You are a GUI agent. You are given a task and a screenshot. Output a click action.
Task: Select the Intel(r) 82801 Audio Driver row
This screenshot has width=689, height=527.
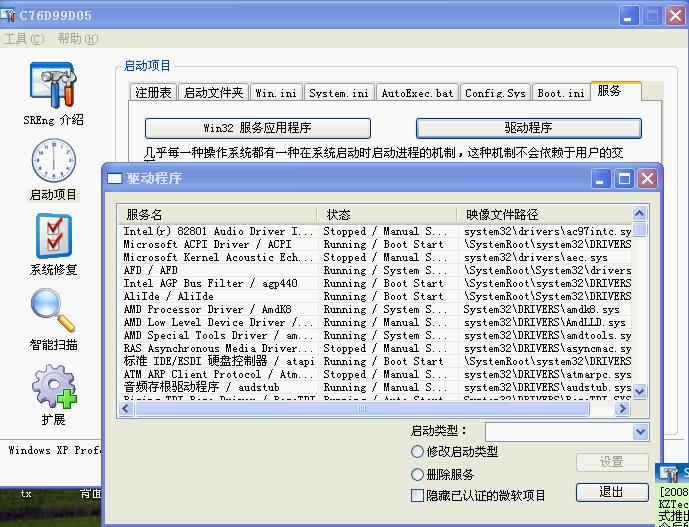tap(375, 231)
